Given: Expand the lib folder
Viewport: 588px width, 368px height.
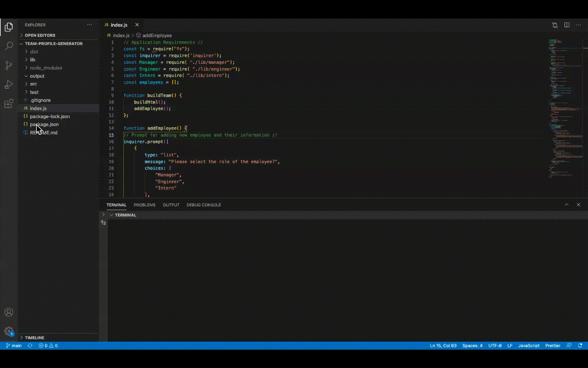Looking at the screenshot, I should 33,60.
